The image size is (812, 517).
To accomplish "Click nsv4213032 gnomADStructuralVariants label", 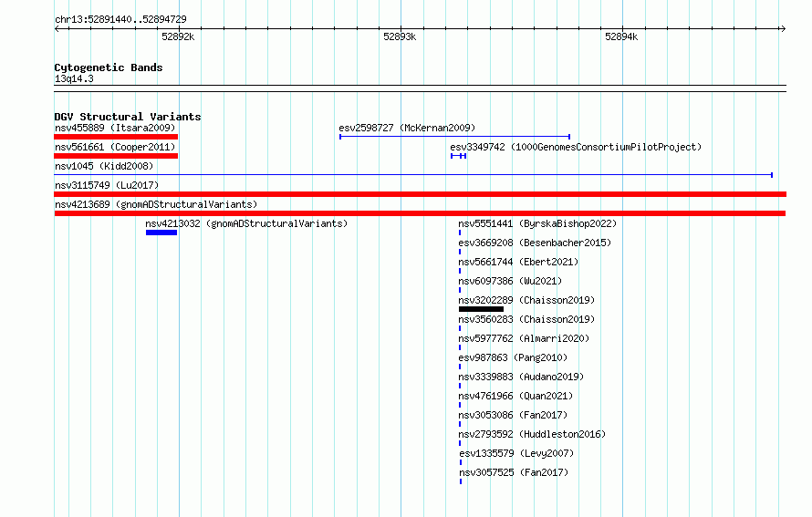I will (246, 223).
